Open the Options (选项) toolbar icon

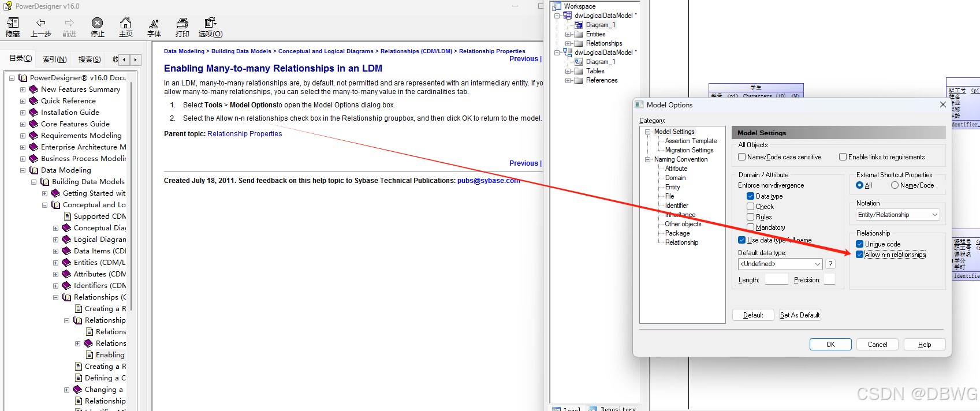coord(210,23)
